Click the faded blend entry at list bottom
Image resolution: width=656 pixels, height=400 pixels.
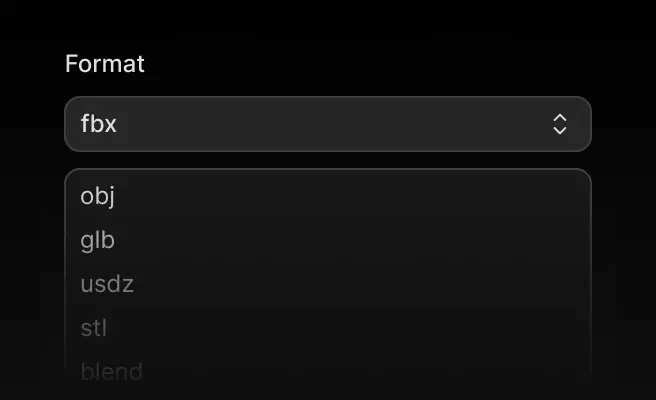[x=111, y=372]
